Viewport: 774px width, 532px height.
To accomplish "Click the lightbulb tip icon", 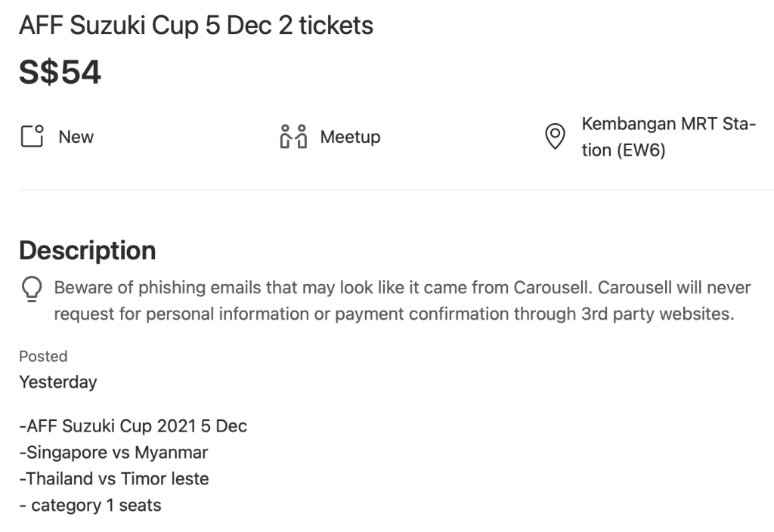I will point(32,289).
